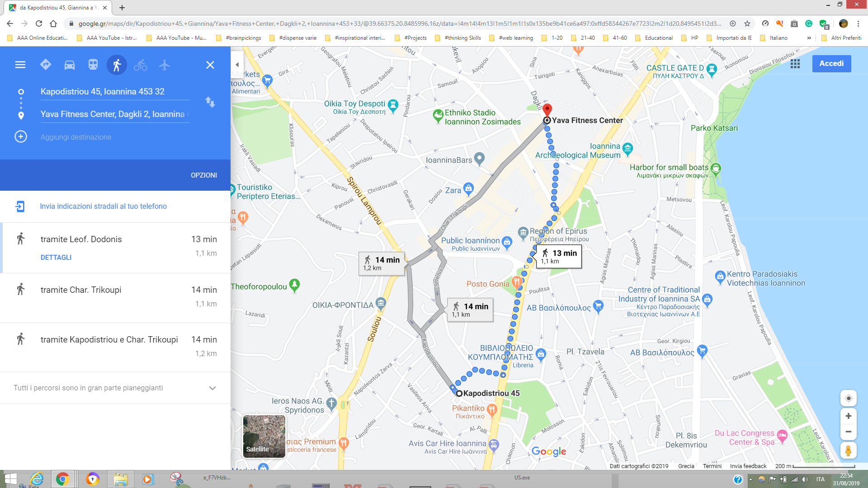The height and width of the screenshot is (488, 868).
Task: Open Google apps grid icon
Action: (x=795, y=64)
